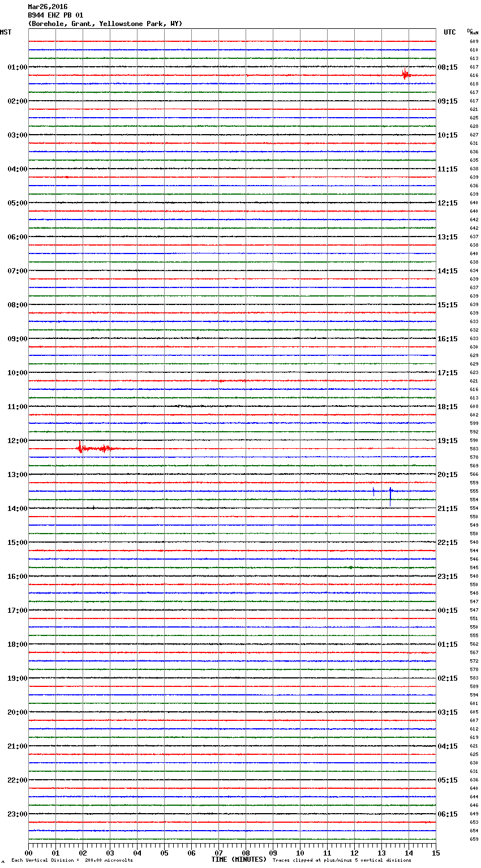Select the 04:00 MST time label
The image size is (481, 868).
pos(17,169)
